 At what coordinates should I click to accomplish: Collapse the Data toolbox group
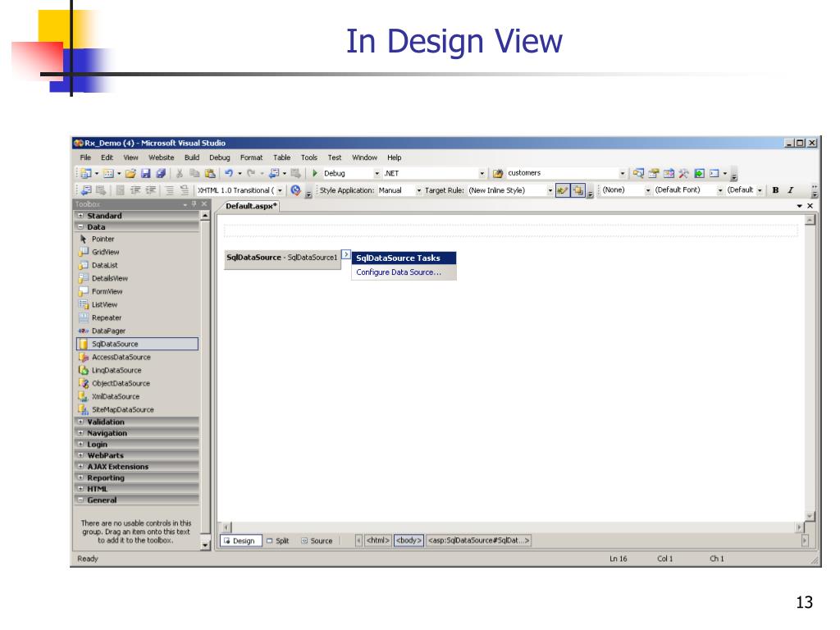(80, 226)
